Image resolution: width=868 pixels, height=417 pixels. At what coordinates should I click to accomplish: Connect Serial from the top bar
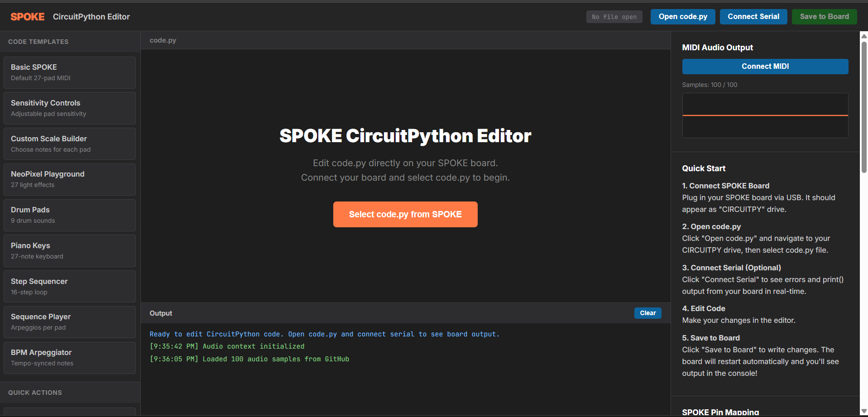click(x=753, y=17)
